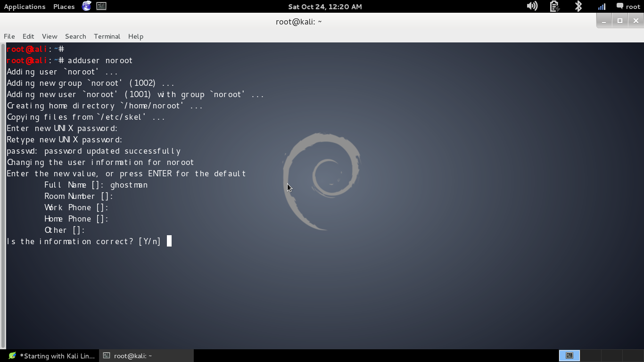
Task: Open the Help menu
Action: (x=136, y=36)
